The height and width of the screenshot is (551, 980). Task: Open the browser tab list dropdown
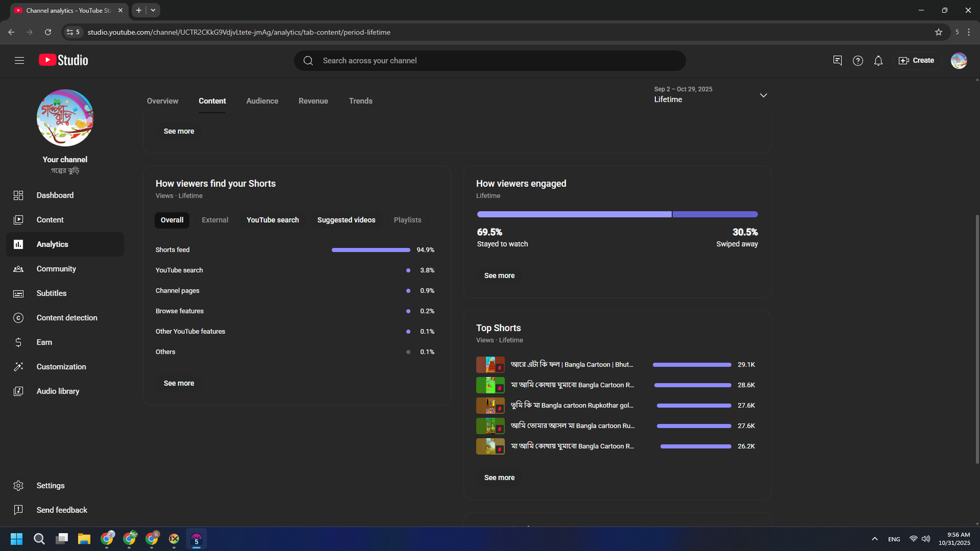(x=153, y=10)
